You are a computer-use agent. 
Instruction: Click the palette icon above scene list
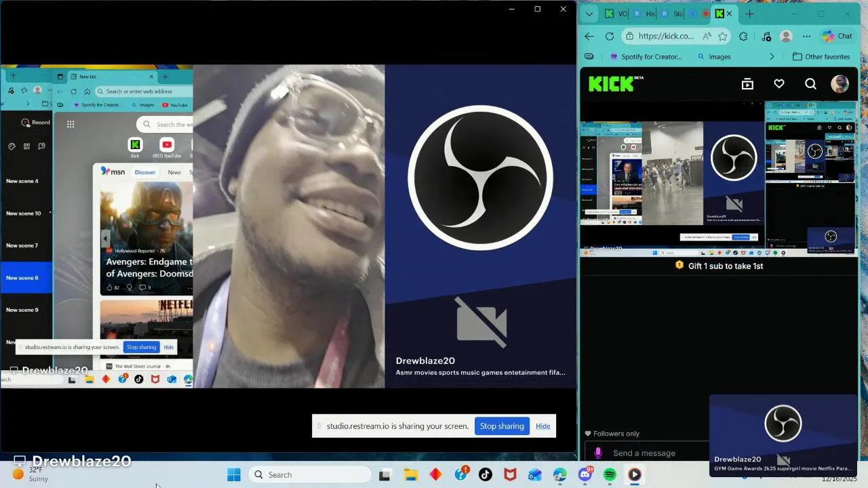click(12, 146)
